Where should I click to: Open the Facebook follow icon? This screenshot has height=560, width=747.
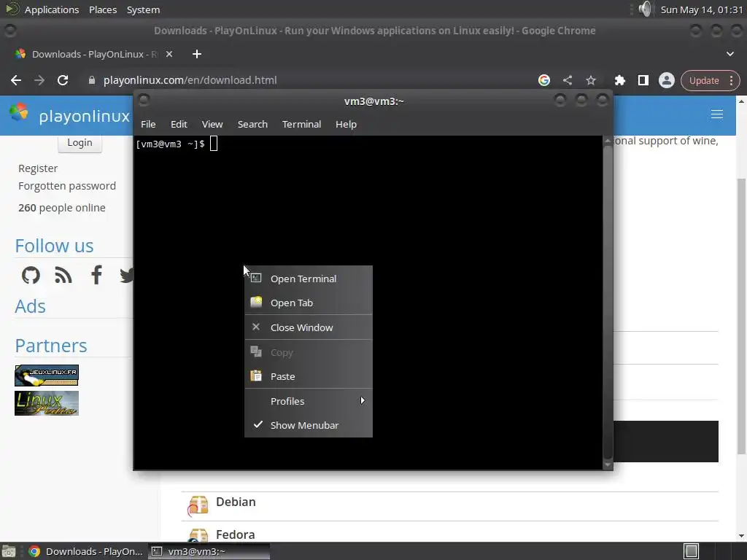tap(96, 275)
